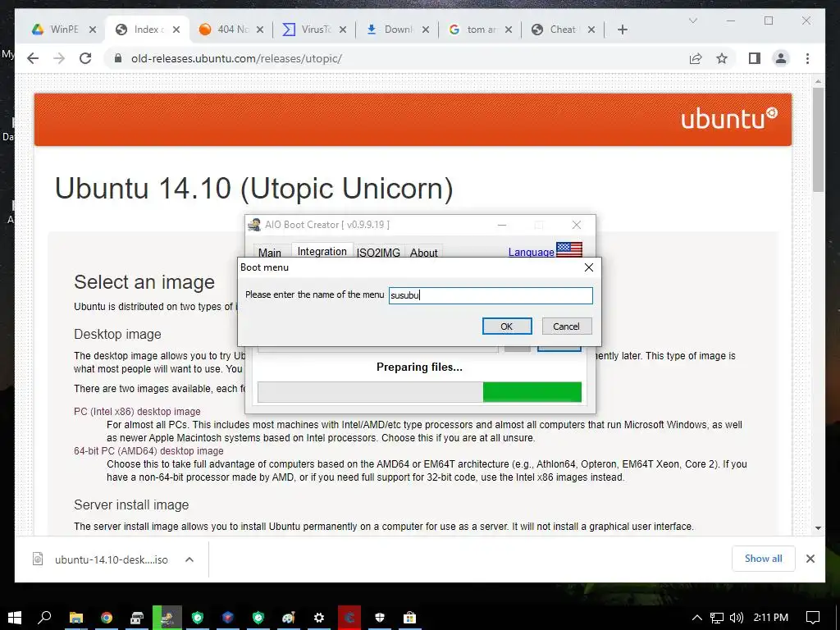Switch to the Main tab in AIO Boot Creator
Image resolution: width=840 pixels, height=630 pixels.
(x=269, y=253)
